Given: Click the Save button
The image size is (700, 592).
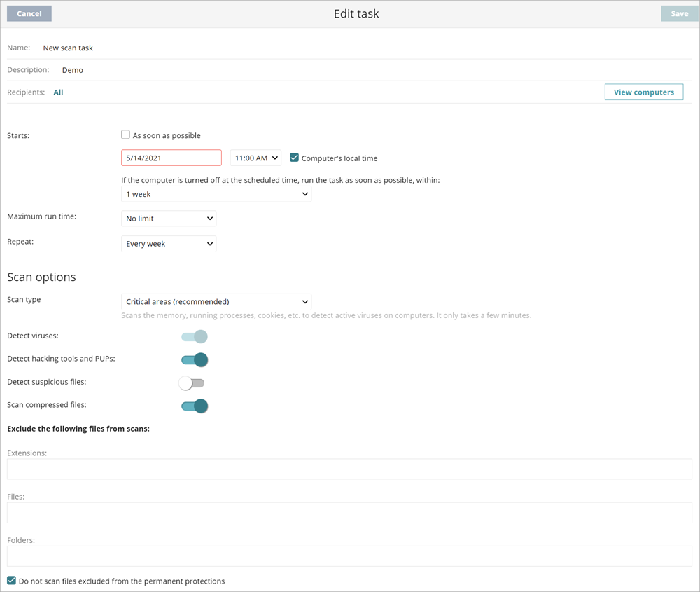Looking at the screenshot, I should (x=678, y=13).
